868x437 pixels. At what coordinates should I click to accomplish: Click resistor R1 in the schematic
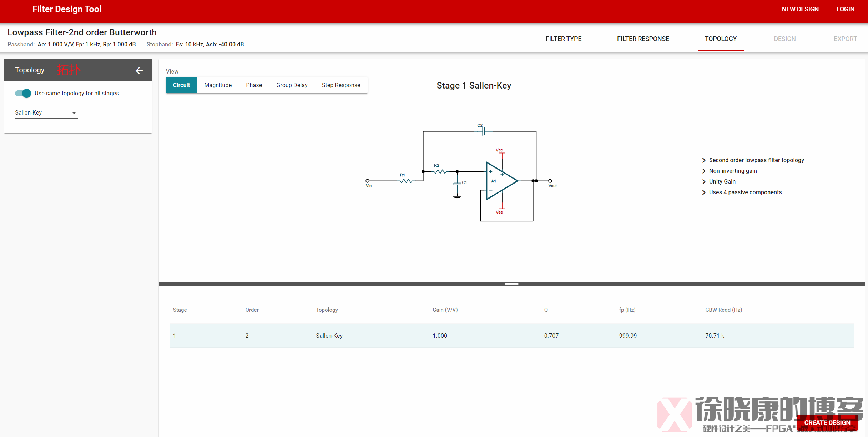[407, 181]
